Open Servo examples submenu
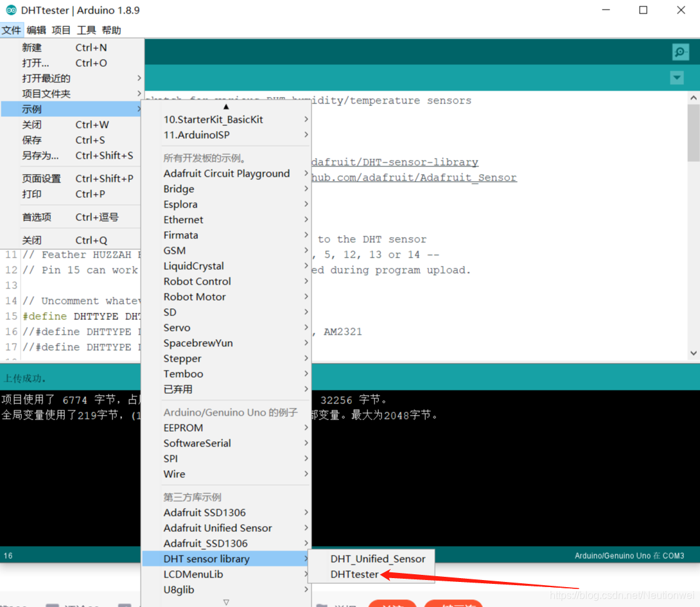The image size is (700, 607). point(226,328)
